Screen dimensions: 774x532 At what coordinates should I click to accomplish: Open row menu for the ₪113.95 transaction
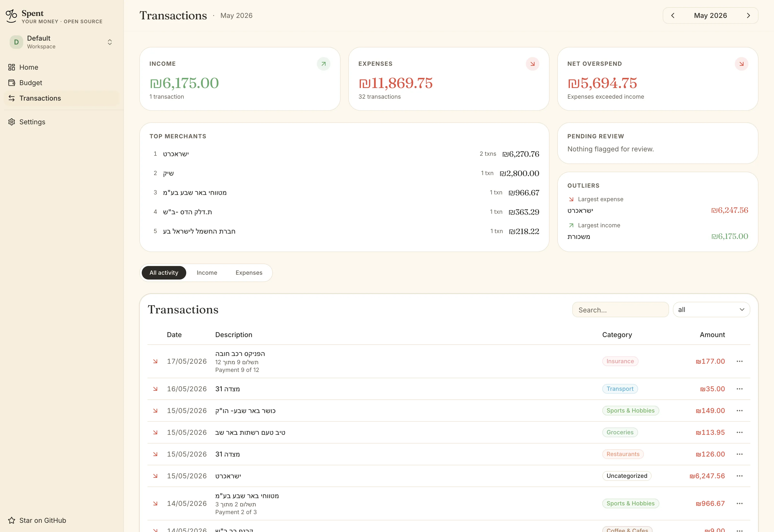739,432
